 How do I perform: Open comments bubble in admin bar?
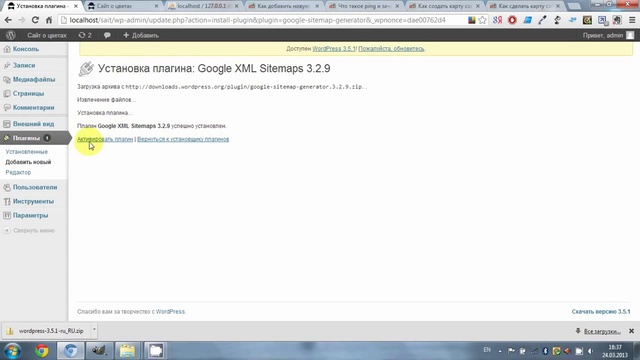(x=107, y=36)
